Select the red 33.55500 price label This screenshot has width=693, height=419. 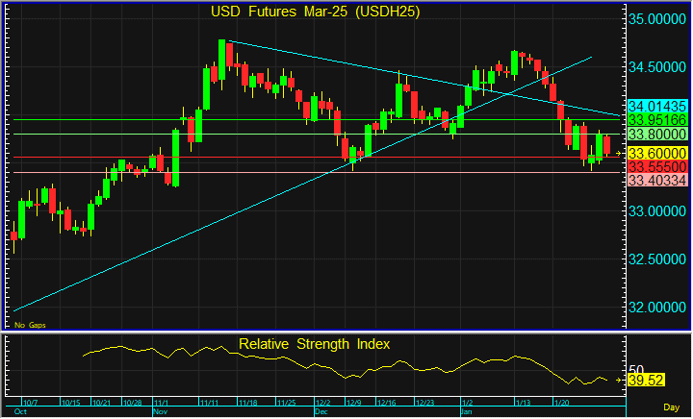655,166
